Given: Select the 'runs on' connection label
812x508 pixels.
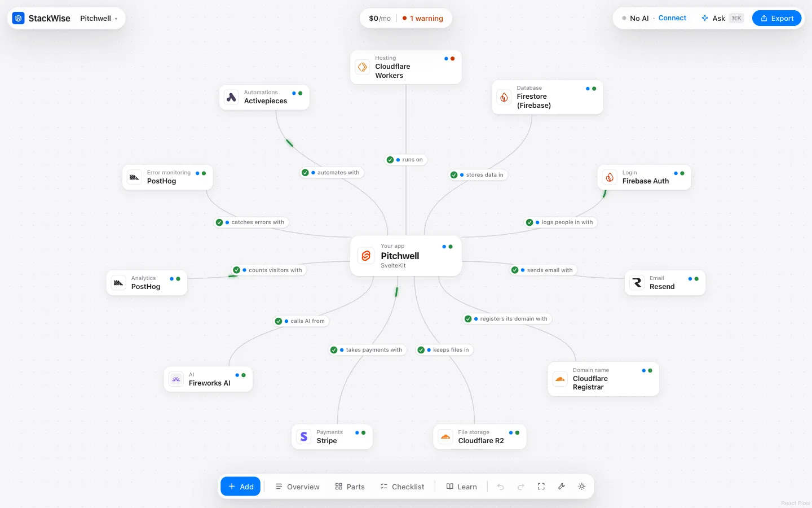Looking at the screenshot, I should [x=406, y=160].
